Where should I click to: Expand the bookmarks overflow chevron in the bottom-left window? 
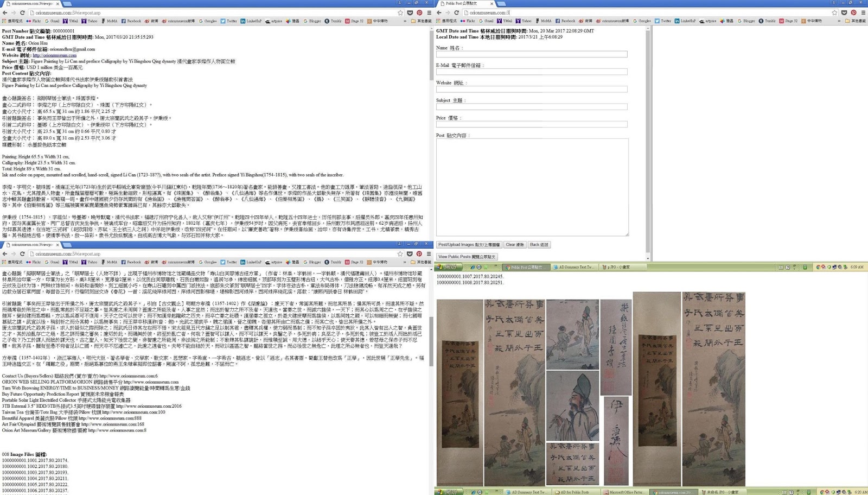pos(405,262)
